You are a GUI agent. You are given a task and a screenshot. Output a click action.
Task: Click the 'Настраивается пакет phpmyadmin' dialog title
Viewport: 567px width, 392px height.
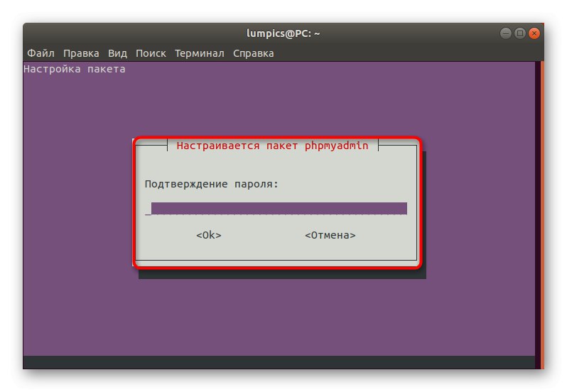point(272,146)
